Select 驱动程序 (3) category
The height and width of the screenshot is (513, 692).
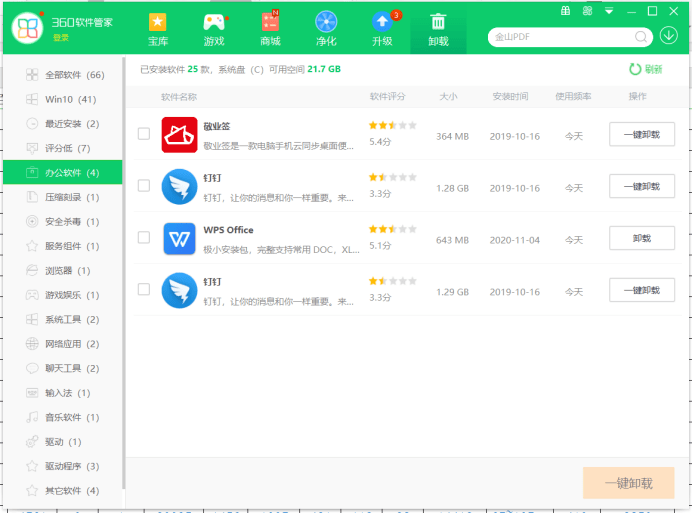(x=63, y=466)
